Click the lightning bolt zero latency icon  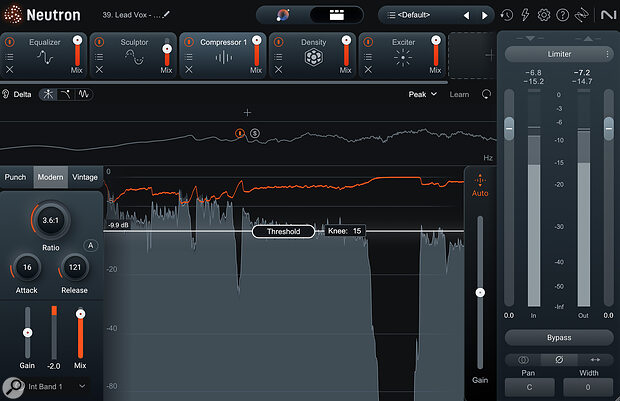click(525, 15)
